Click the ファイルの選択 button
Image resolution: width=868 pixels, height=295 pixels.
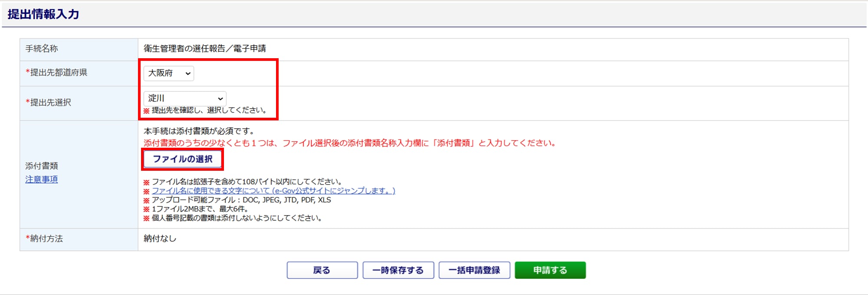click(x=183, y=159)
